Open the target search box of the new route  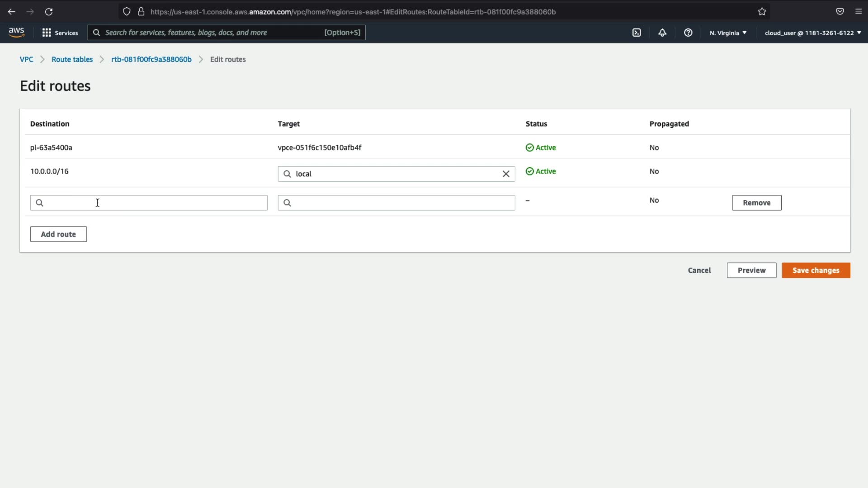coord(396,203)
